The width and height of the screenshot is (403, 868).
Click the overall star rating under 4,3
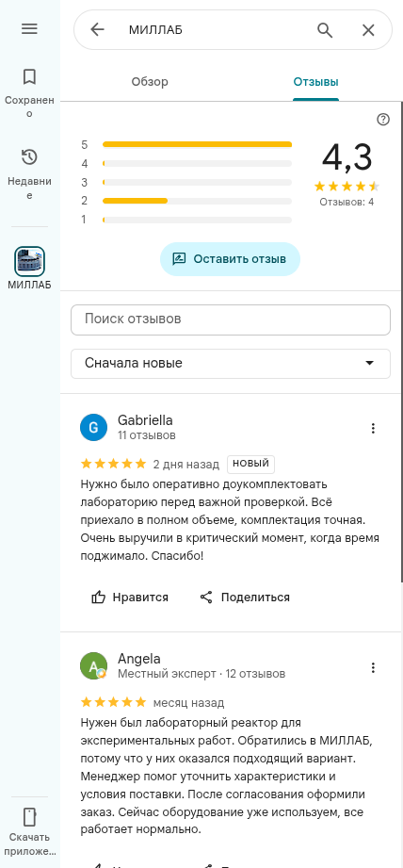click(347, 186)
